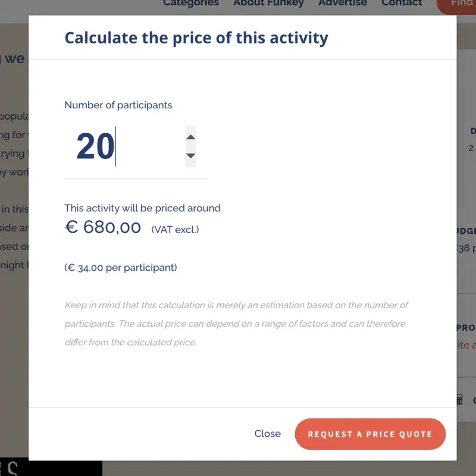This screenshot has width=476, height=476.
Task: Open the Contact page link
Action: 402,4
